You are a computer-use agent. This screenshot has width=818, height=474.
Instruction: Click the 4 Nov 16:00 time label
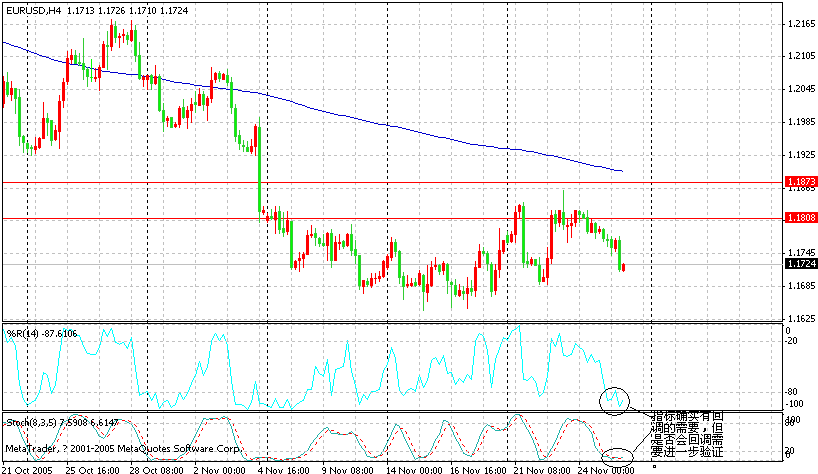(x=283, y=470)
